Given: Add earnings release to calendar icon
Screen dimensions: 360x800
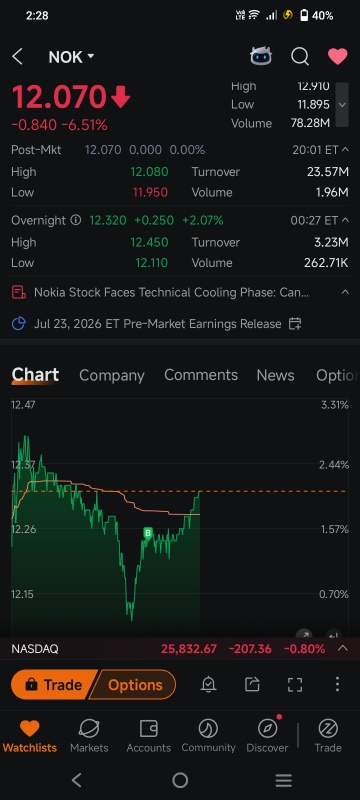Looking at the screenshot, I should (x=295, y=323).
